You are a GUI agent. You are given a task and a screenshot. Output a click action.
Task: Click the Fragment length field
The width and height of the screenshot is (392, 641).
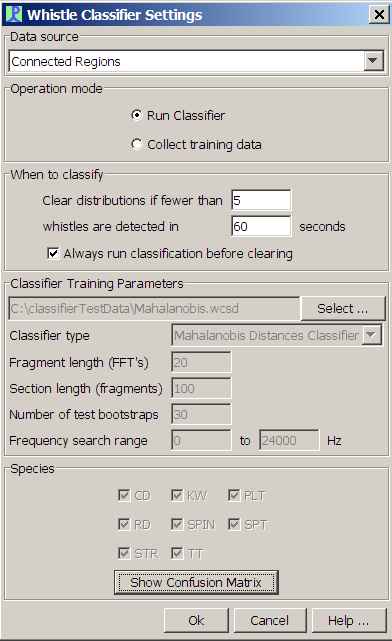point(201,362)
